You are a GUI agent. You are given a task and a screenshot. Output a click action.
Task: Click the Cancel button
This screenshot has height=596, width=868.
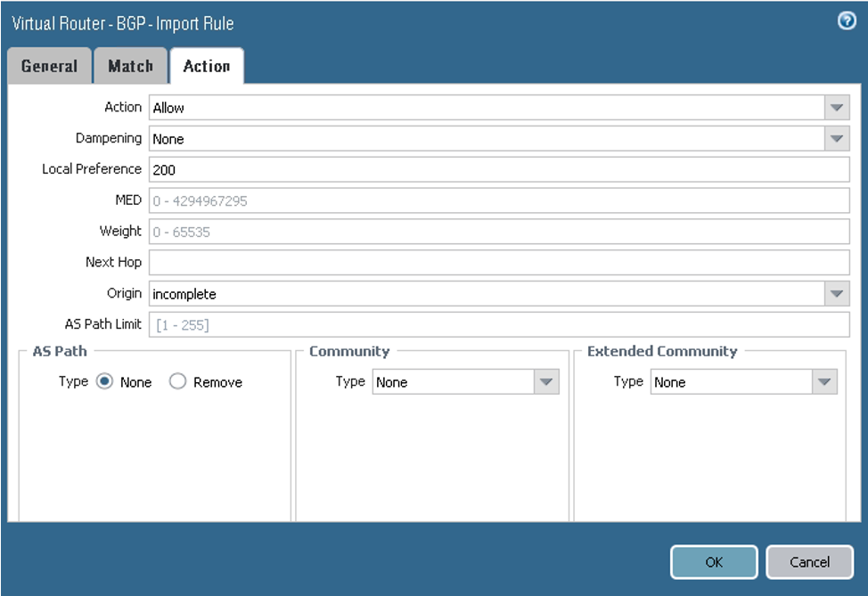(809, 562)
